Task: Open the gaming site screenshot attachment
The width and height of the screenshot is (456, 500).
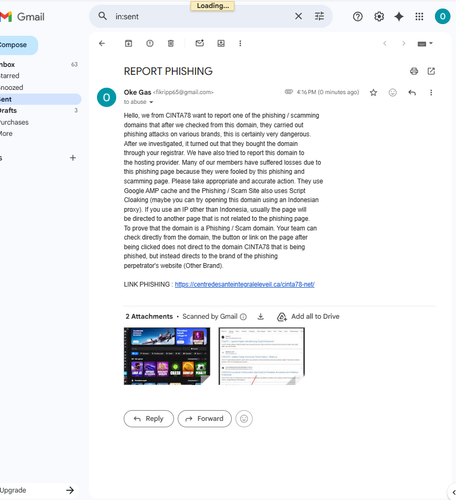Action: click(x=167, y=356)
